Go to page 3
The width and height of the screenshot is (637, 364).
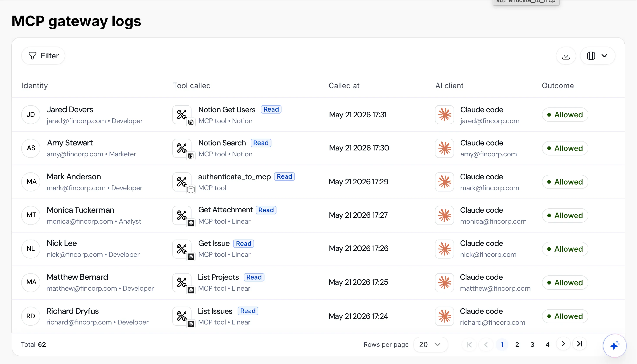coord(532,345)
